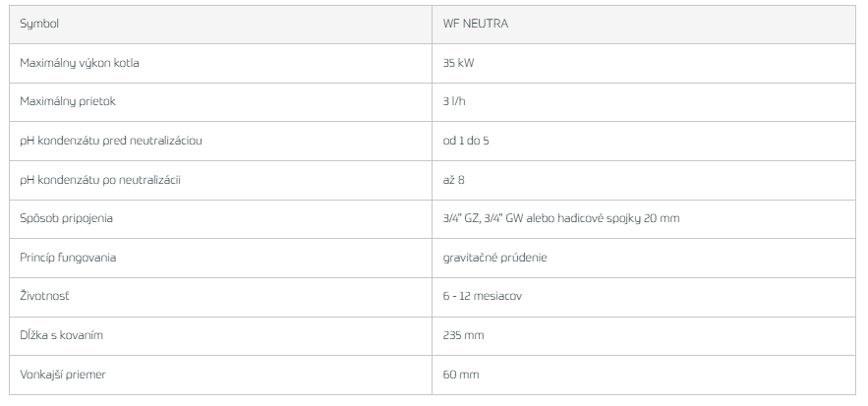Select the WF NEUTRA header cell
Image resolution: width=868 pixels, height=406 pixels.
tap(643, 25)
